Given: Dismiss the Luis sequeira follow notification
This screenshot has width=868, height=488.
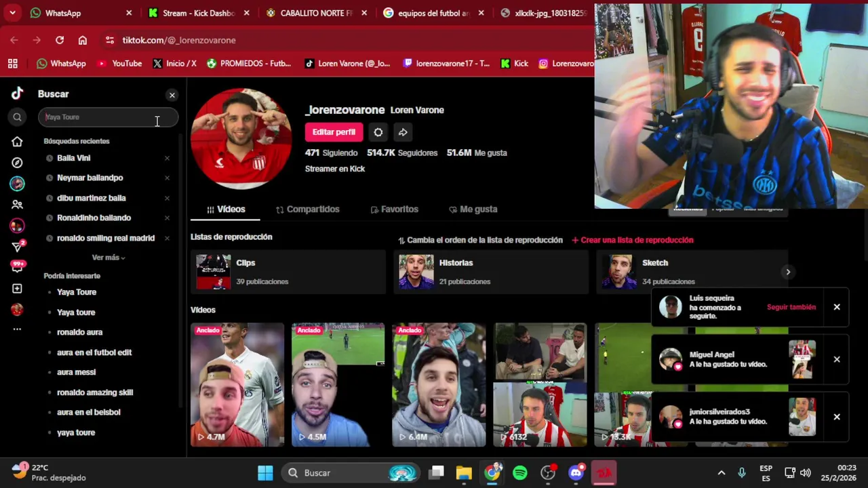Looking at the screenshot, I should [837, 307].
